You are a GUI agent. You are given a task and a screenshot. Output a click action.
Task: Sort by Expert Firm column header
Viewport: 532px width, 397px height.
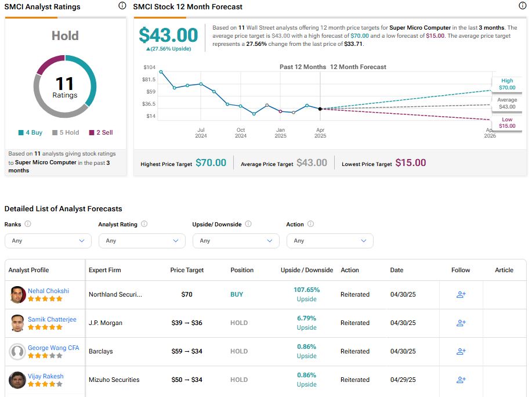pos(105,270)
